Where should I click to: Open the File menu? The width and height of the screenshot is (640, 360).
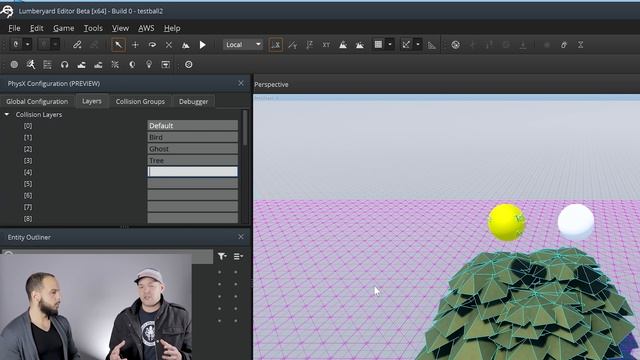coord(14,28)
